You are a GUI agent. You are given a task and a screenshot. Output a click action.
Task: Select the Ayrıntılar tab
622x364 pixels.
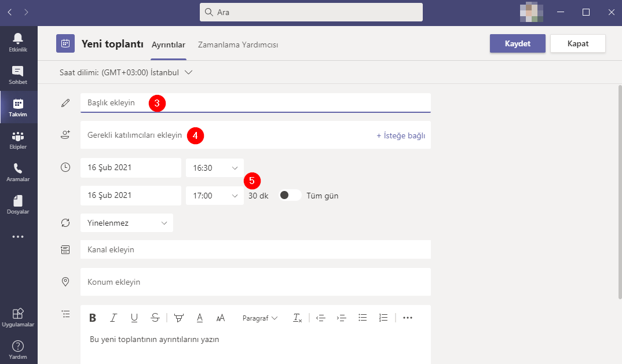pos(168,45)
